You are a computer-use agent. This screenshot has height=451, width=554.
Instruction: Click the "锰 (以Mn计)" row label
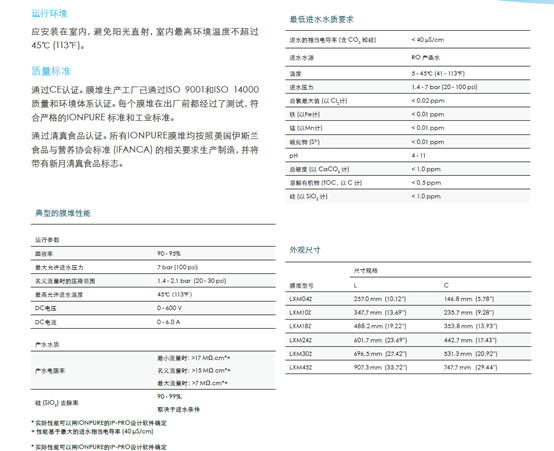(x=306, y=128)
